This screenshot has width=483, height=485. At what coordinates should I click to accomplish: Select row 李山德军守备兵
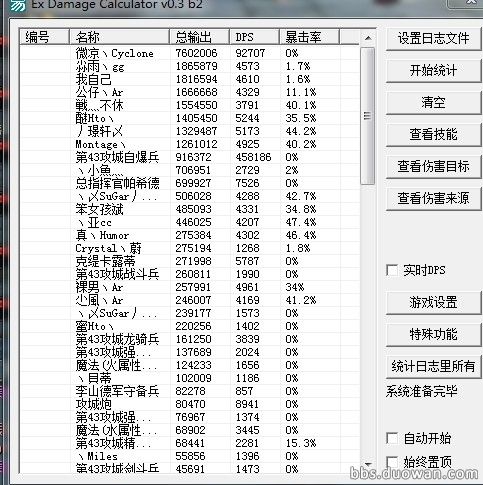(190, 391)
